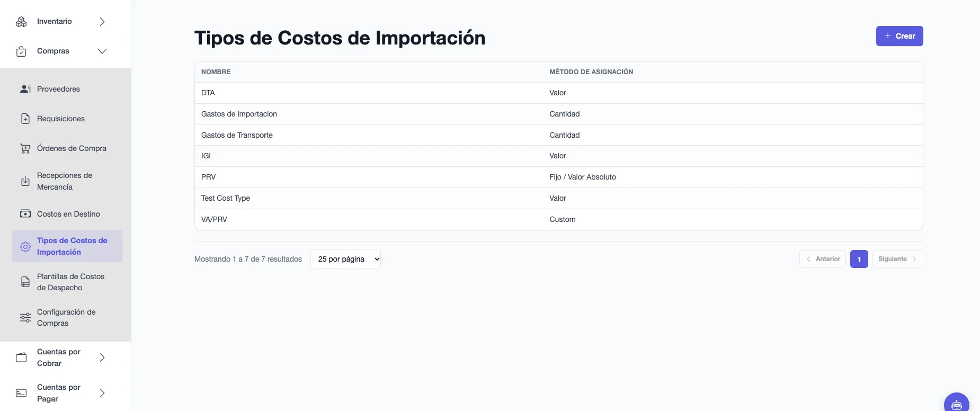Click the Recepciones de Mercancía download icon
Image resolution: width=980 pixels, height=411 pixels.
25,181
